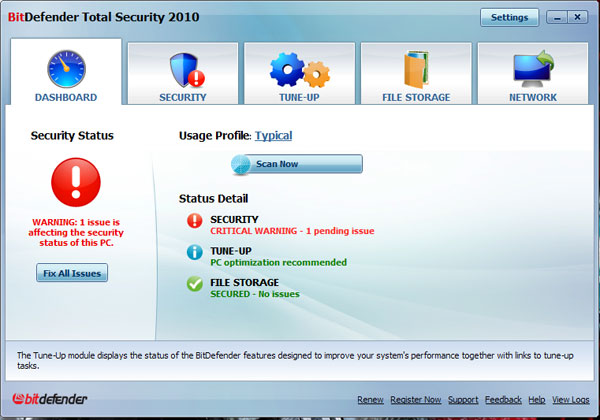Click the File Storage folder icon

(x=416, y=69)
